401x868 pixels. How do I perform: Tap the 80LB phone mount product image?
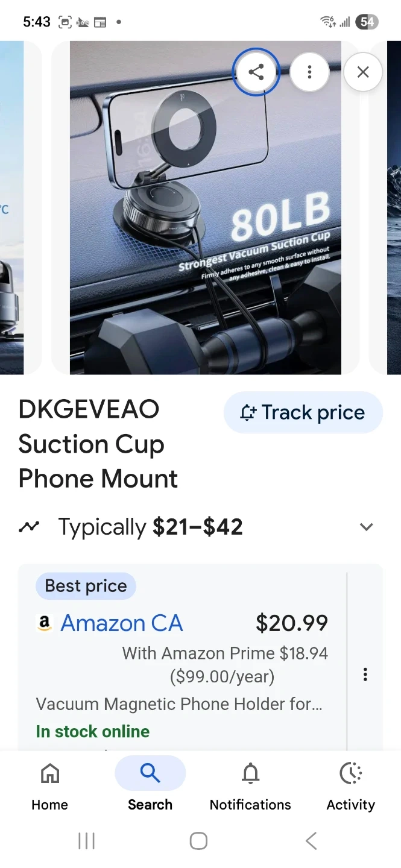(x=206, y=207)
